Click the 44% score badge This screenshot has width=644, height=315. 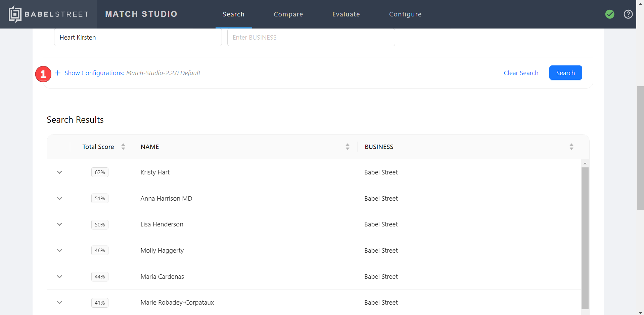pyautogui.click(x=100, y=276)
